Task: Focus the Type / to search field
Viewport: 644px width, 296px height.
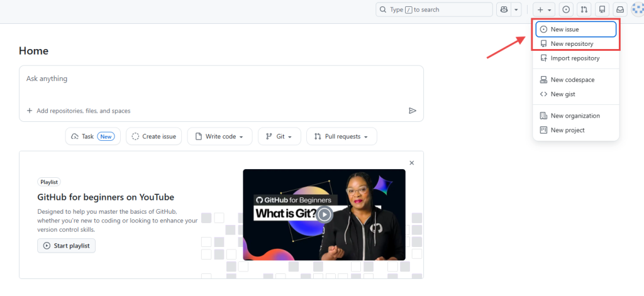Action: coord(434,9)
